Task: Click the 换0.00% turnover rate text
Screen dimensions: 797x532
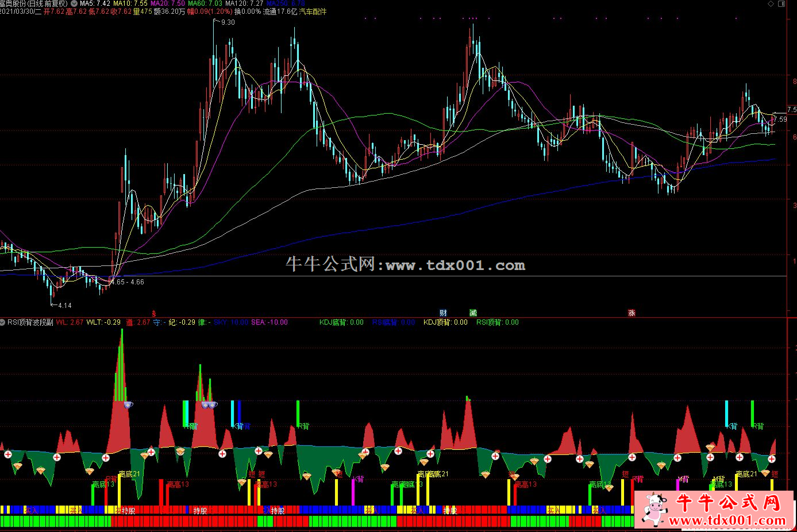Action: pos(248,11)
